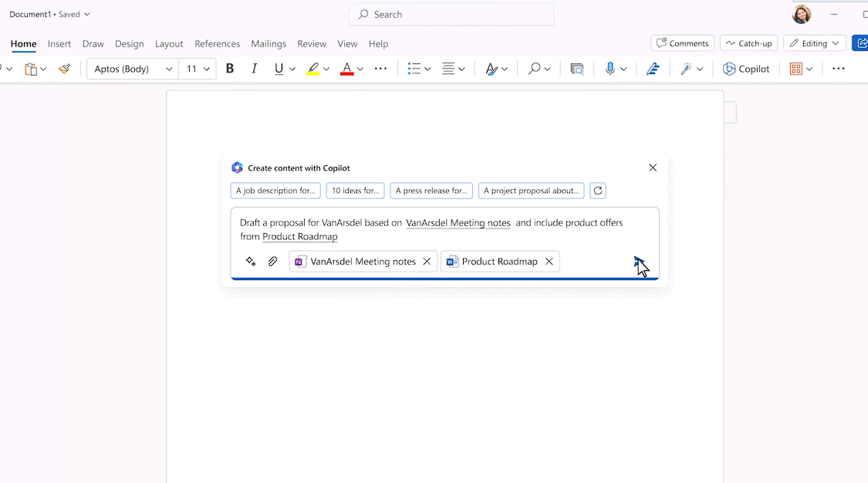The height and width of the screenshot is (483, 868).
Task: Close the Create content with Copilot dialog
Action: tap(653, 167)
